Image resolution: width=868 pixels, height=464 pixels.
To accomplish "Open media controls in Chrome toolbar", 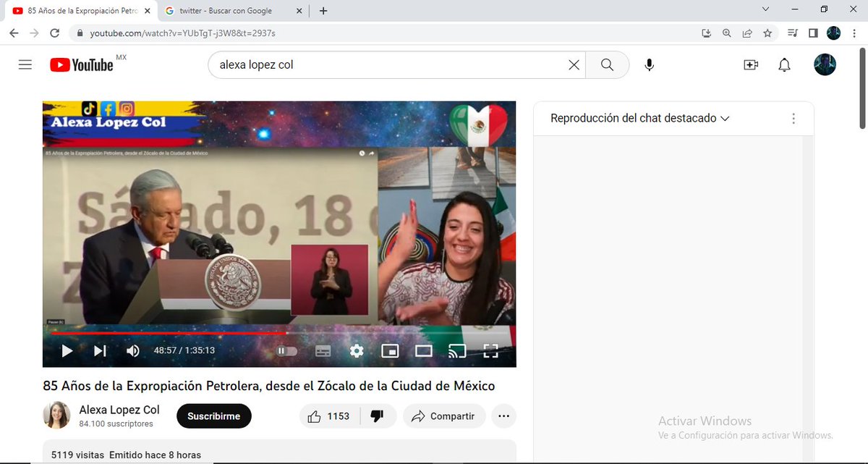I will tap(793, 33).
